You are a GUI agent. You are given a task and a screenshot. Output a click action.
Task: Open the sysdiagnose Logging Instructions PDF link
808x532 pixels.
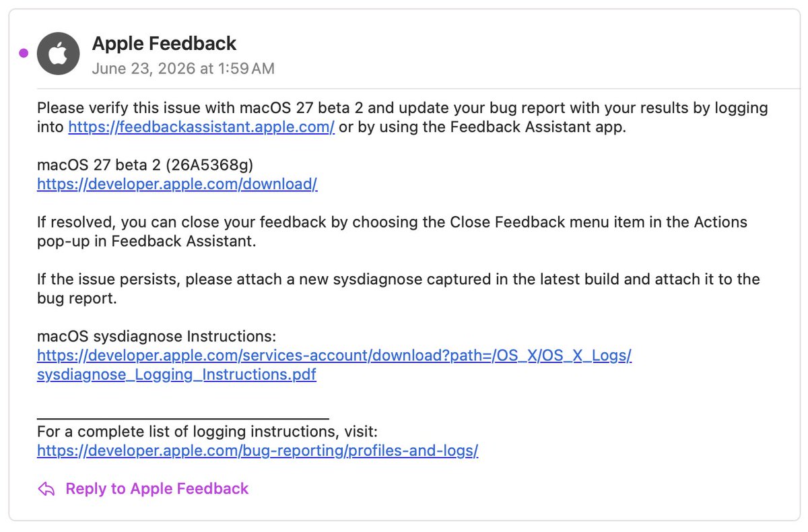click(334, 365)
